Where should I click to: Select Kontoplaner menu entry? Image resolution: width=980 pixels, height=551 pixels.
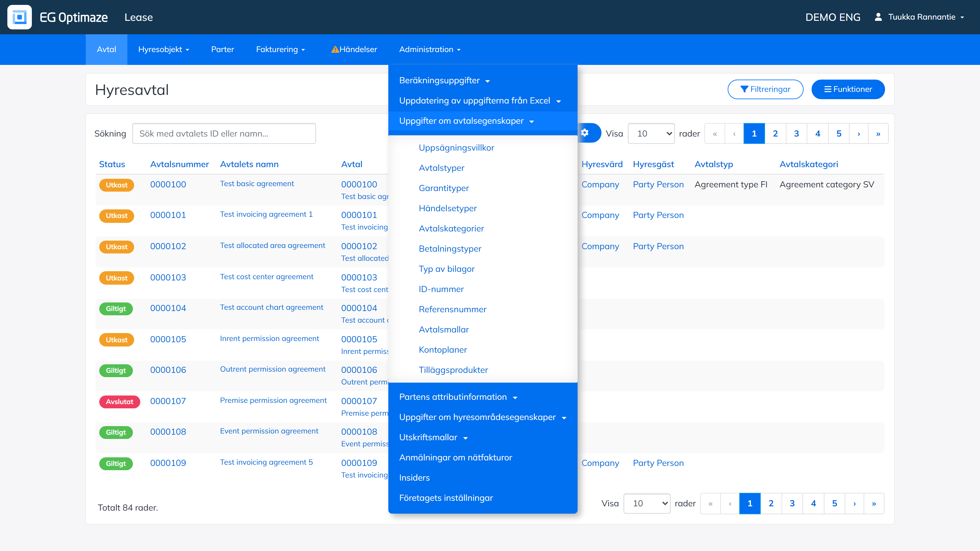[x=443, y=350]
